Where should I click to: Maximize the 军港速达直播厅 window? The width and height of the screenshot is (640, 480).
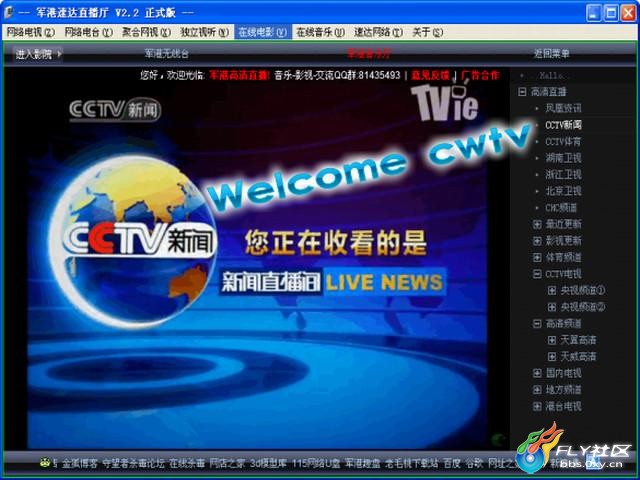pos(611,13)
